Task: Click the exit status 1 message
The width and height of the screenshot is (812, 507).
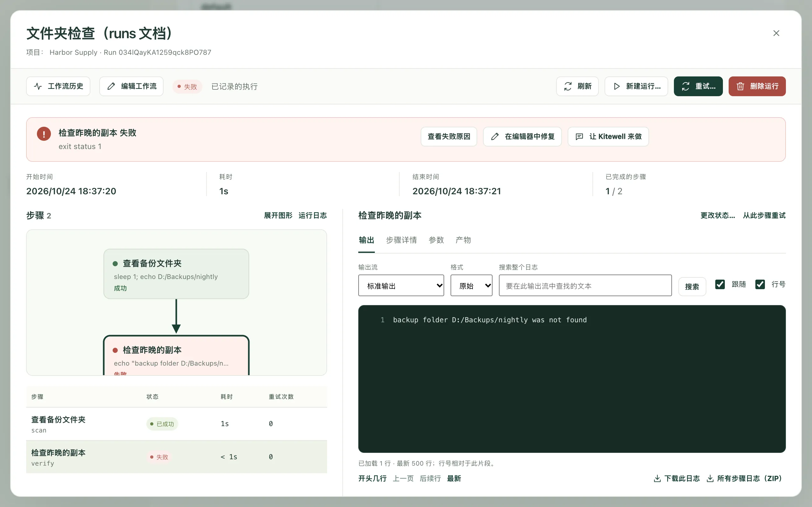Action: pyautogui.click(x=80, y=146)
